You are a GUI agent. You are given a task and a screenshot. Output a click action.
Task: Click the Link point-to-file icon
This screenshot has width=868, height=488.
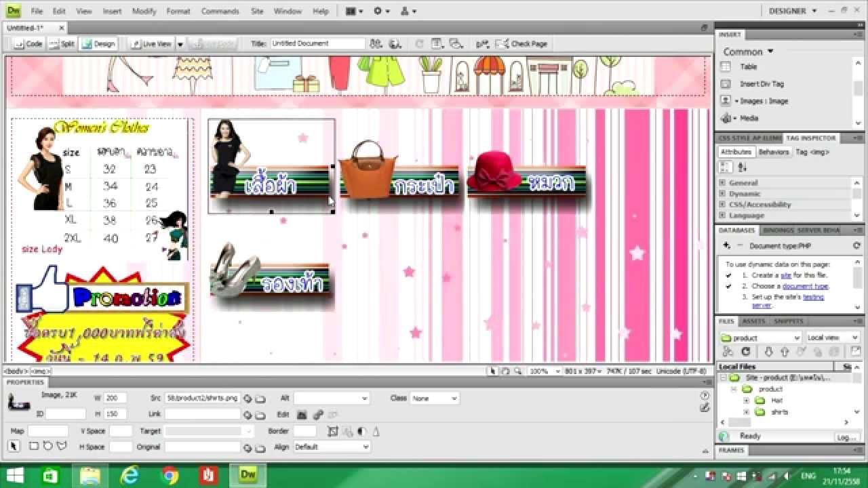(x=248, y=415)
